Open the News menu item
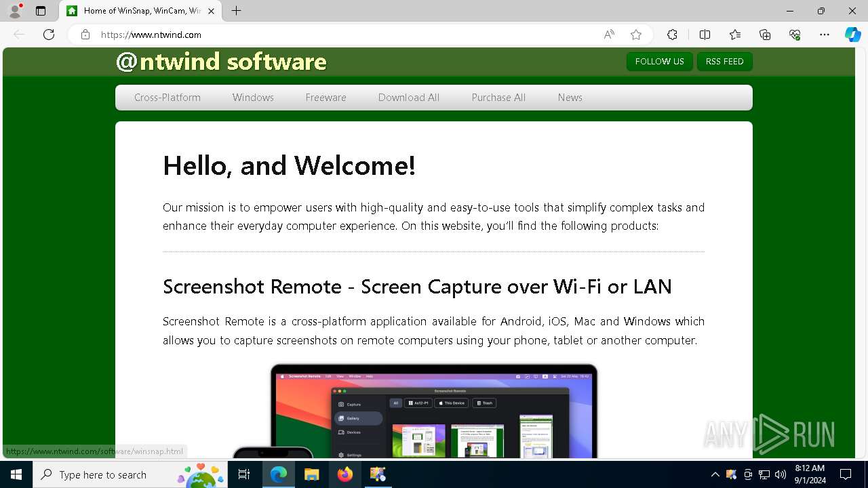The height and width of the screenshot is (488, 868). [x=570, y=98]
